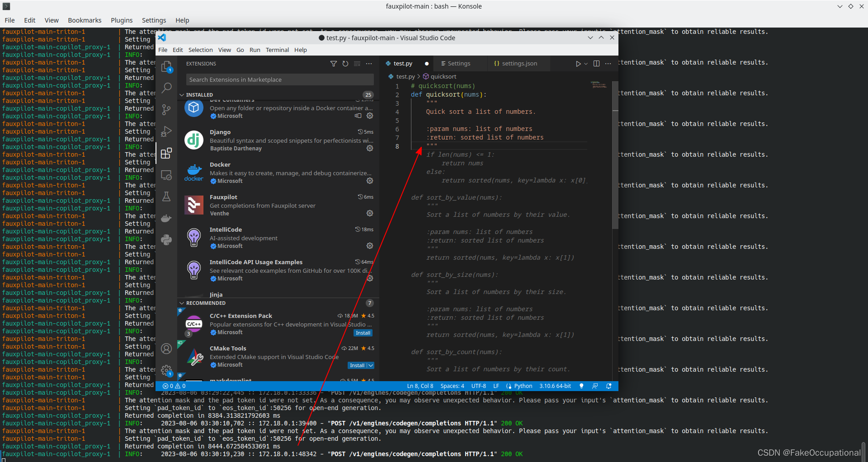Open Konsole Plugins menu

coord(122,20)
